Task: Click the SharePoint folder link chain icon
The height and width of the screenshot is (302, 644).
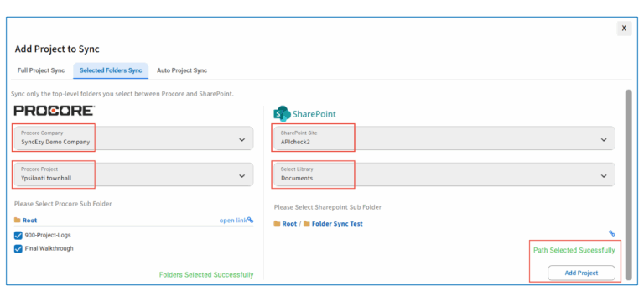Action: [x=611, y=233]
